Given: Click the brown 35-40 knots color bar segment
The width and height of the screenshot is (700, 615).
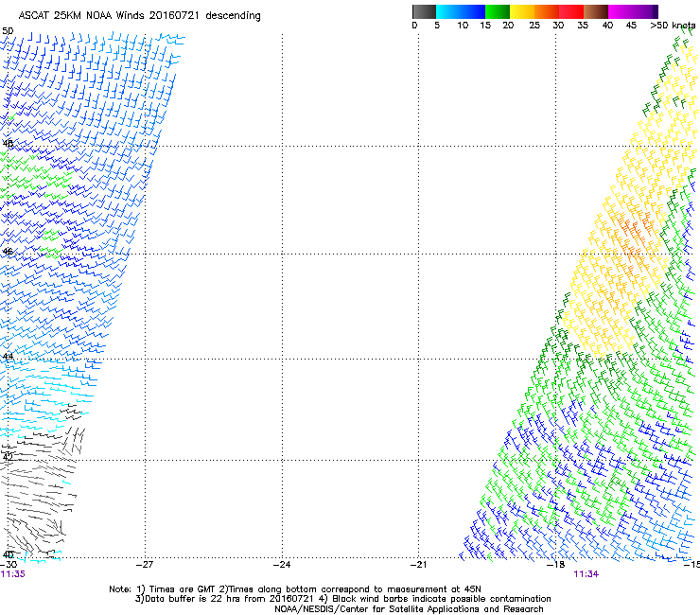Looking at the screenshot, I should tap(596, 11).
